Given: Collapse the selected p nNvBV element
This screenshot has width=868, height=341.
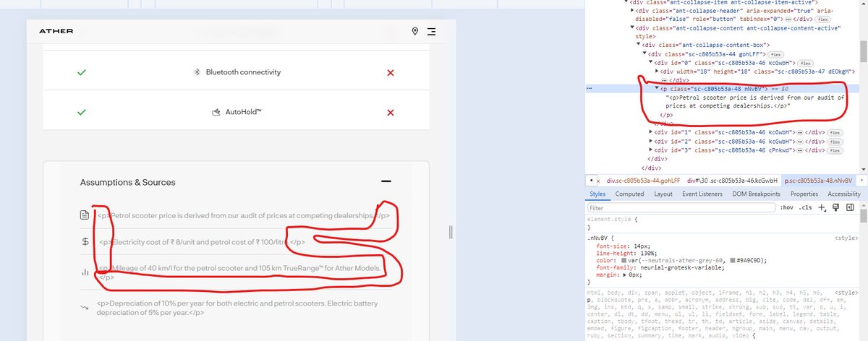Looking at the screenshot, I should (x=656, y=88).
